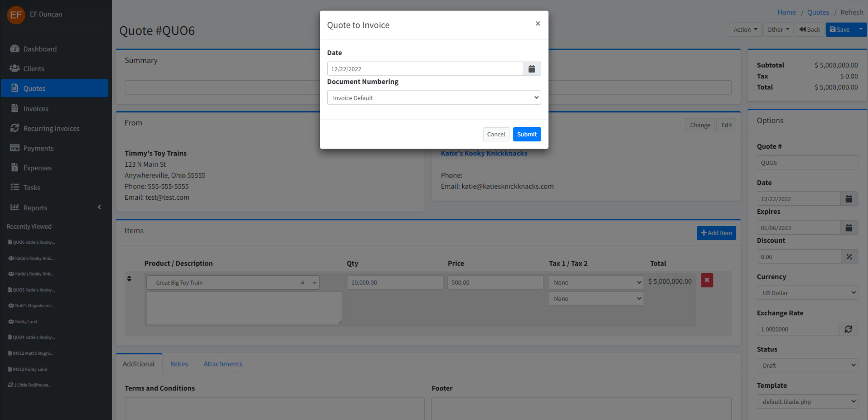This screenshot has width=868, height=420.
Task: Click the exchange rate refresh icon
Action: 848,329
